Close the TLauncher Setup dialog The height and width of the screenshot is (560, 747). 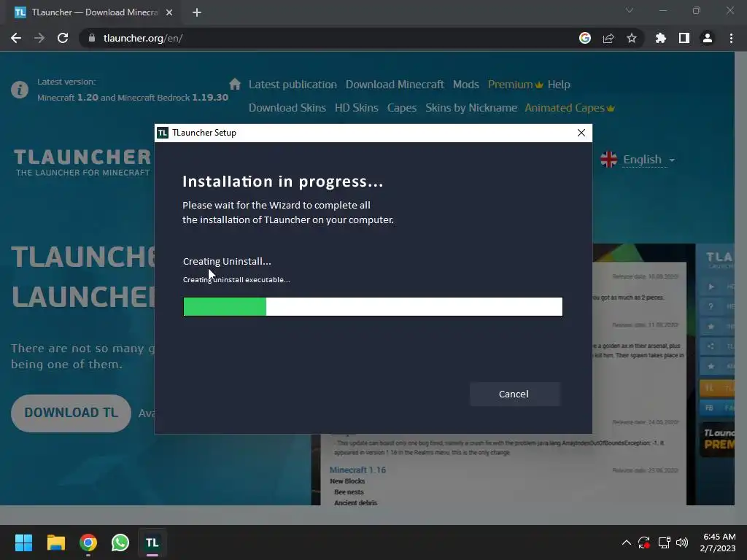[581, 133]
